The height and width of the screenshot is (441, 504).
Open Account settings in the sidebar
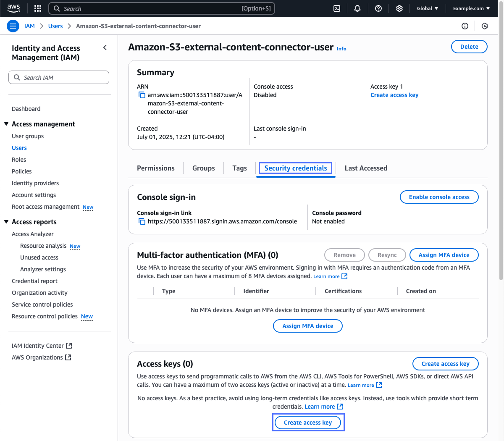tap(34, 195)
